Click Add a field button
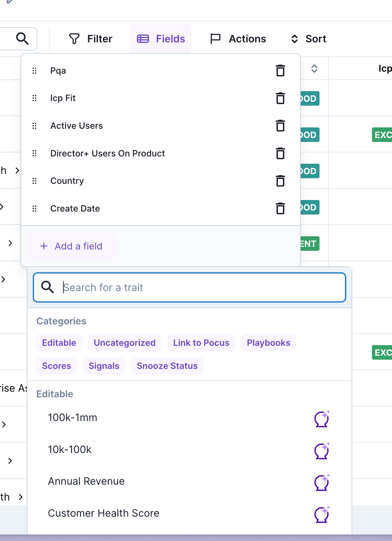The width and height of the screenshot is (392, 541). click(71, 246)
